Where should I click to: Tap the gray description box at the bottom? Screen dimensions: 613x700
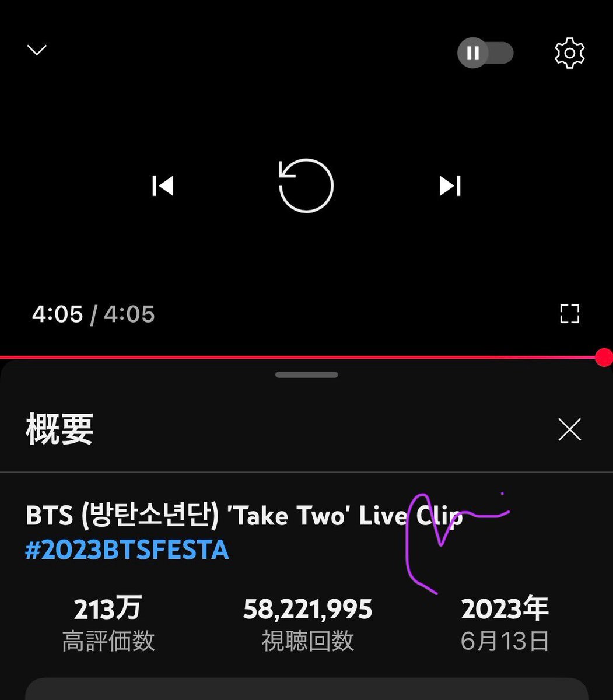click(x=306, y=689)
